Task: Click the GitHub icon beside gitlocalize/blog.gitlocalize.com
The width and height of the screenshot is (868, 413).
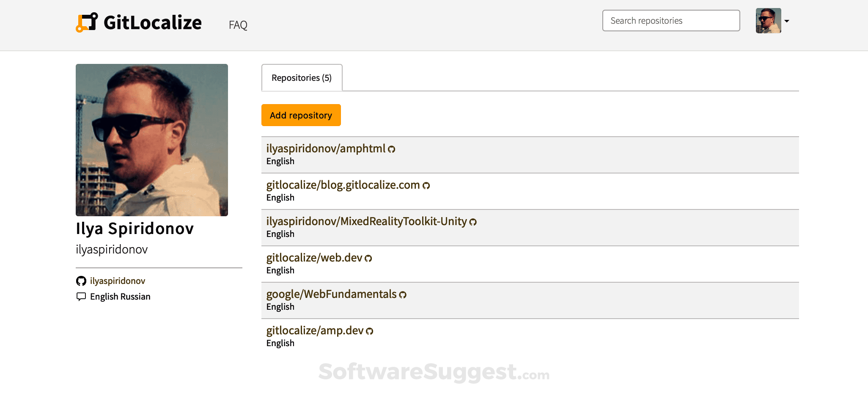Action: [x=426, y=185]
